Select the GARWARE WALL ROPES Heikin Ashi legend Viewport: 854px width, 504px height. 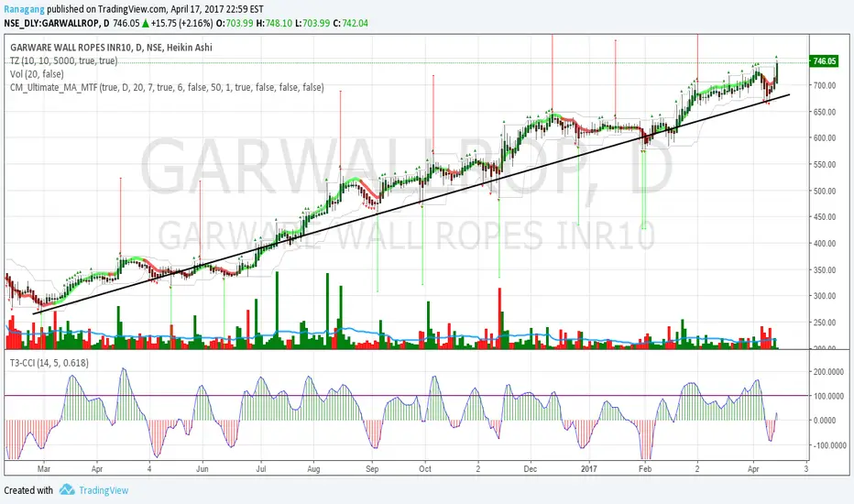[x=111, y=48]
